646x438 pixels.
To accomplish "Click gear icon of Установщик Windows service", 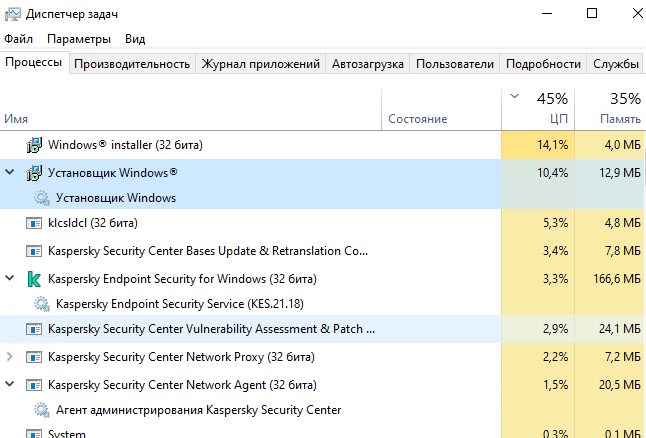I will [x=42, y=198].
